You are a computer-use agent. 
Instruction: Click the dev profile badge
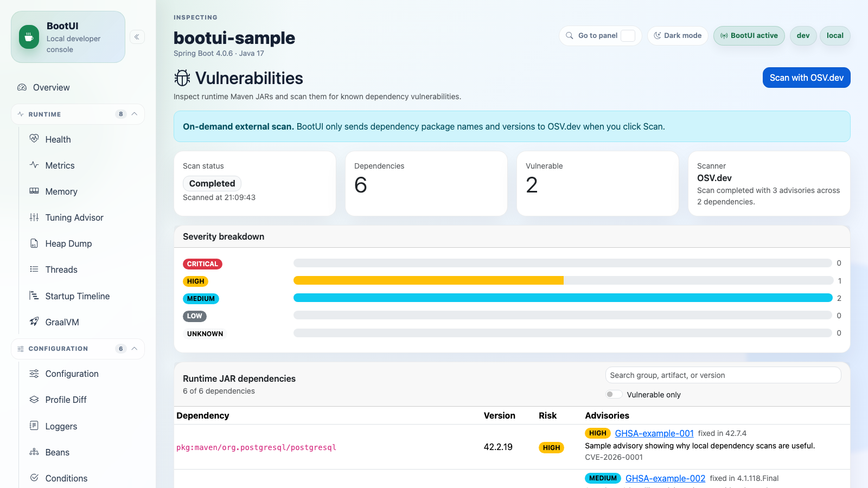coord(803,36)
